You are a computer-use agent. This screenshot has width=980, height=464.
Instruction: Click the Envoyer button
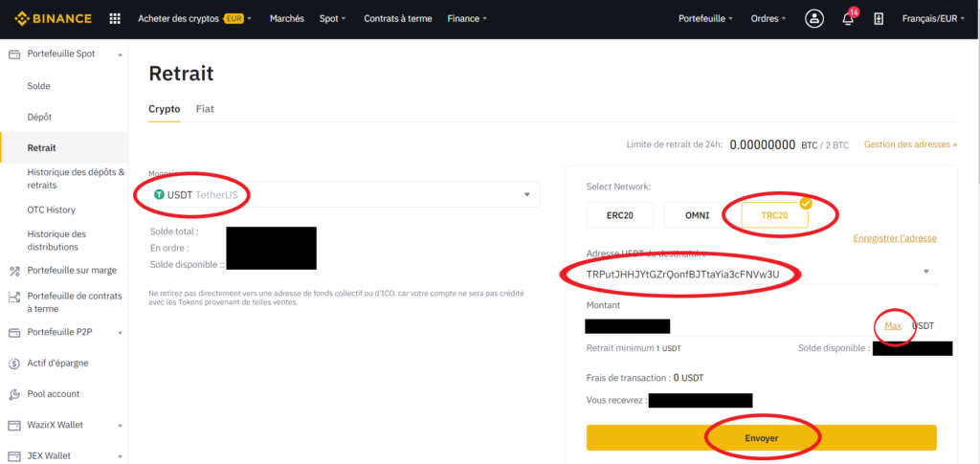pos(761,438)
